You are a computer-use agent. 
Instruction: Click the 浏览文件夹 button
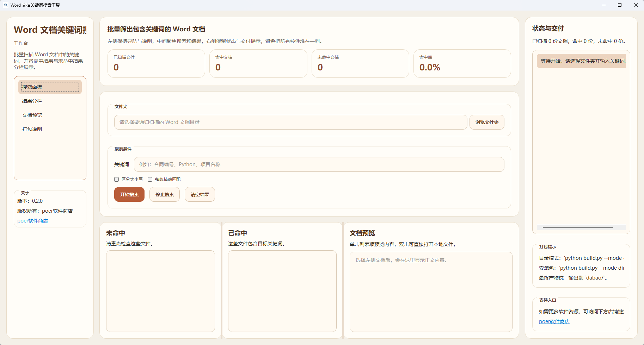(x=487, y=122)
